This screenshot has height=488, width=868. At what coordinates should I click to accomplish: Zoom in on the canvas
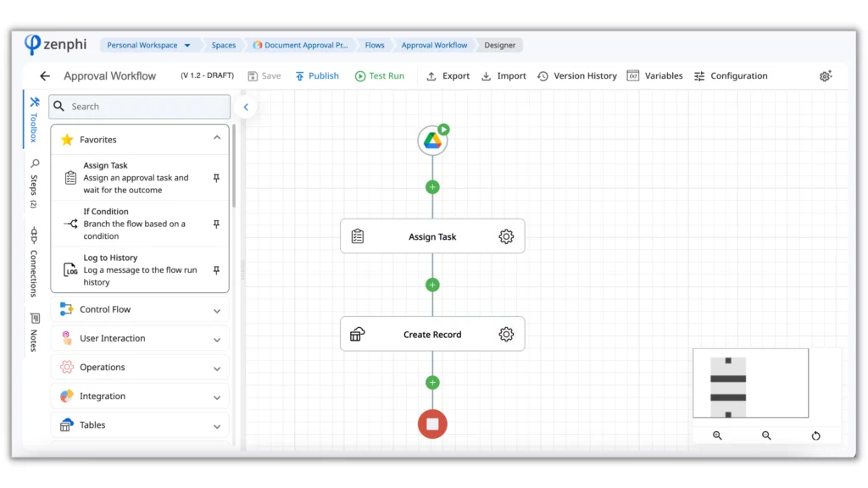(x=717, y=435)
